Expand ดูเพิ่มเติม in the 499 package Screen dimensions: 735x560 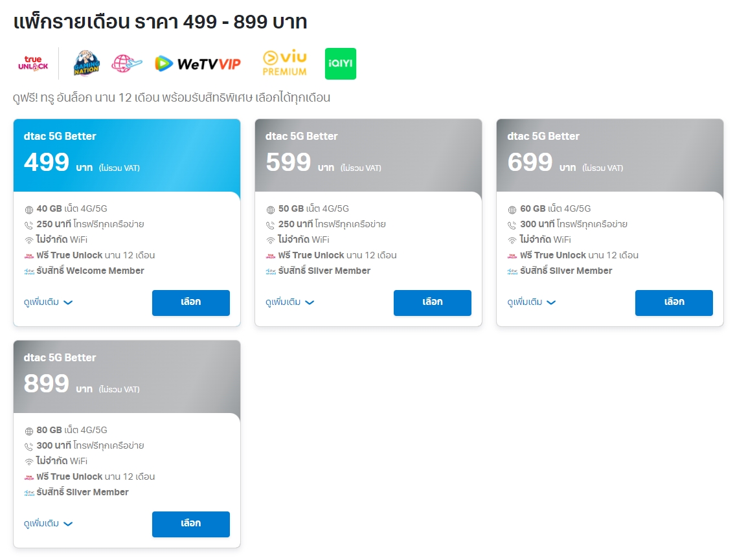click(x=49, y=302)
